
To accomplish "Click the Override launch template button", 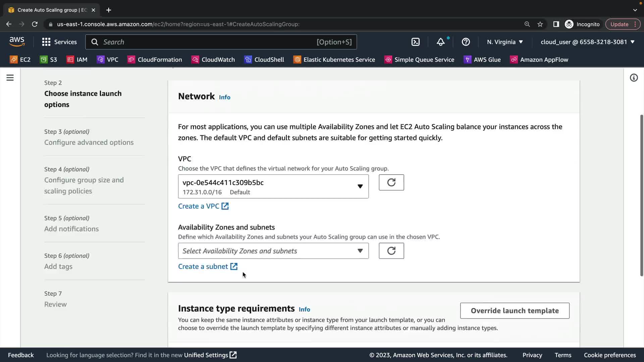I will click(x=515, y=311).
